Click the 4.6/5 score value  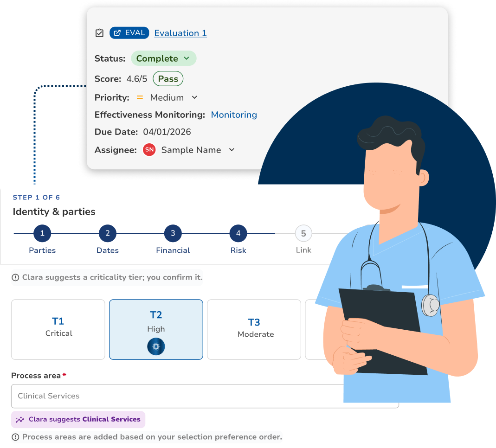pyautogui.click(x=137, y=79)
